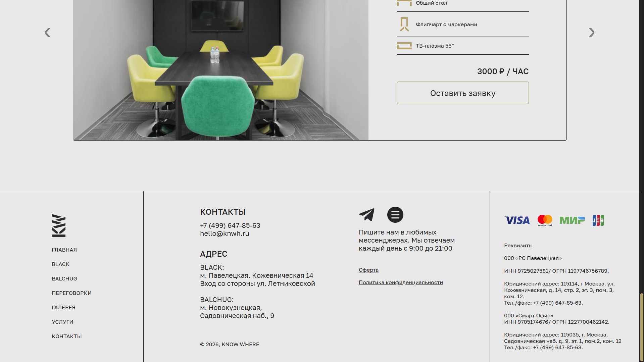Open УСЛУГИ footer menu item
644x362 pixels.
(x=62, y=322)
